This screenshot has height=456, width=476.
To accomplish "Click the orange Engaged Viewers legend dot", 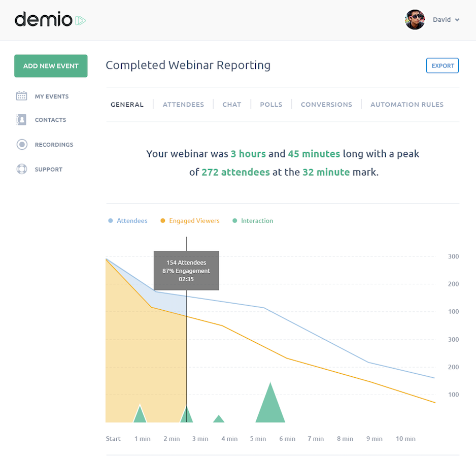I will (163, 220).
